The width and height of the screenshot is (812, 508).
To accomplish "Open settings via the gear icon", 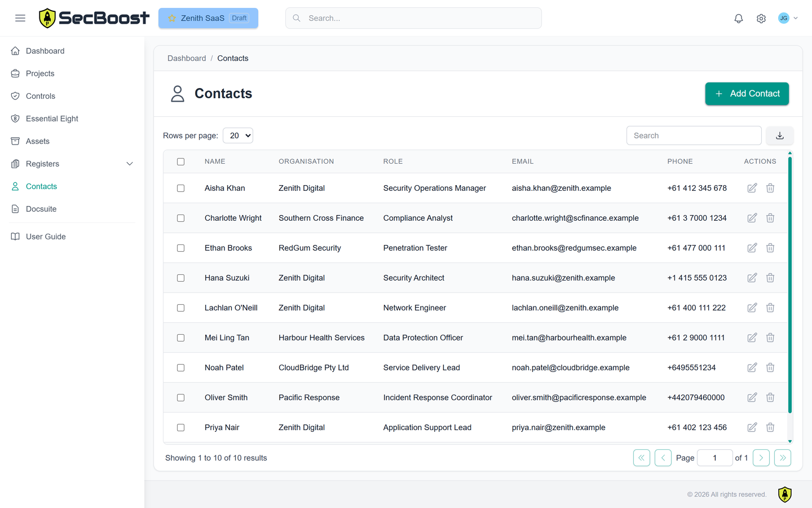I will [x=761, y=19].
